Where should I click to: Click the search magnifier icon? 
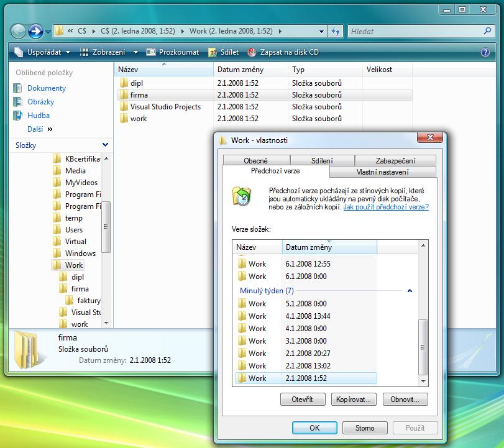tap(487, 31)
